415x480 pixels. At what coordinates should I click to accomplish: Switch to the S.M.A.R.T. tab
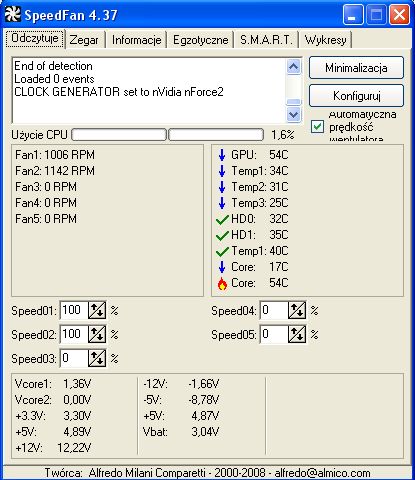tap(266, 40)
